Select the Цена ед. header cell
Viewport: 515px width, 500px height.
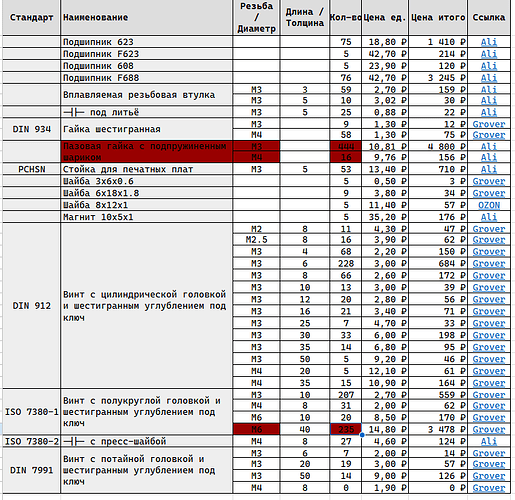pyautogui.click(x=385, y=17)
